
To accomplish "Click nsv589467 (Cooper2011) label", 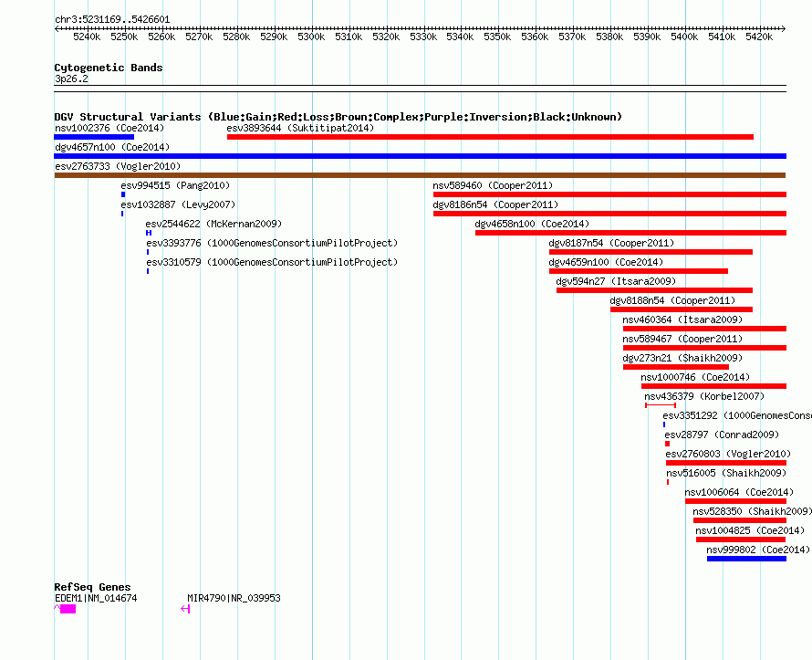I will tap(682, 339).
